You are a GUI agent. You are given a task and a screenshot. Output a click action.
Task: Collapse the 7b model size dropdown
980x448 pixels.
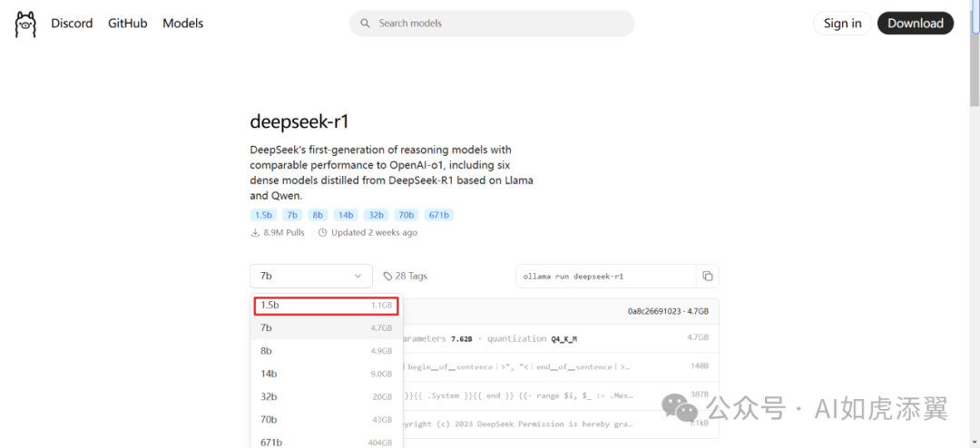point(311,276)
